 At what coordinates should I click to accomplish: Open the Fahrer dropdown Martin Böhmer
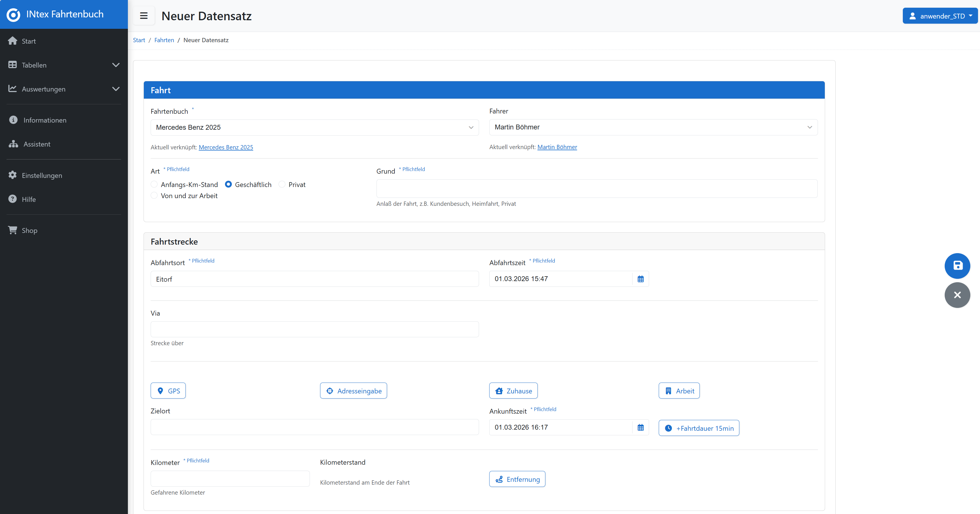point(653,127)
